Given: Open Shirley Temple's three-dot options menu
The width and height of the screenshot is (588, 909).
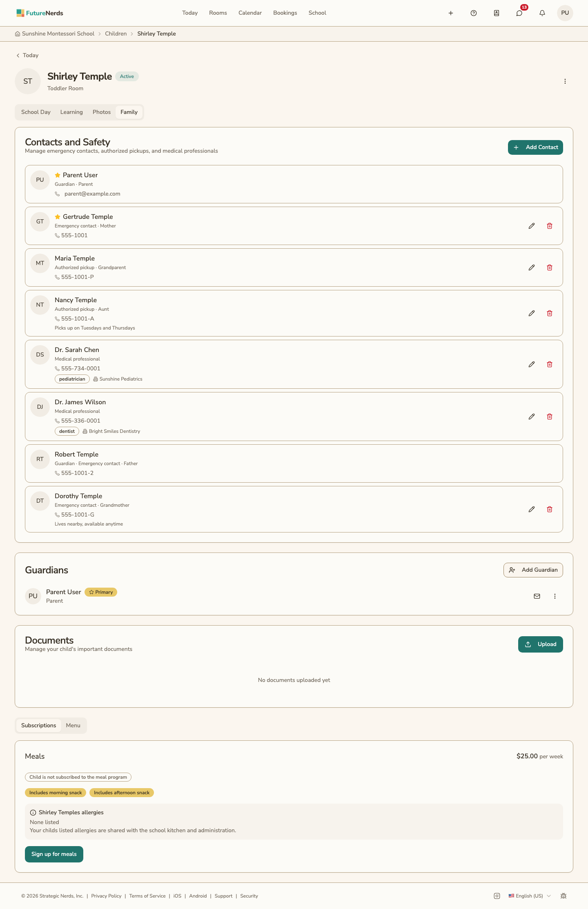Looking at the screenshot, I should (565, 81).
